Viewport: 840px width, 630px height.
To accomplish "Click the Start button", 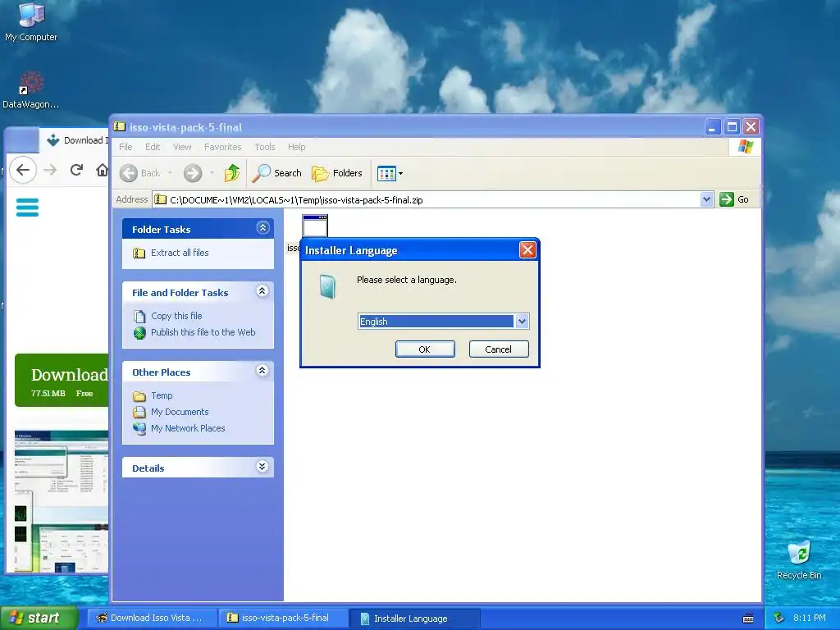I will [x=39, y=618].
